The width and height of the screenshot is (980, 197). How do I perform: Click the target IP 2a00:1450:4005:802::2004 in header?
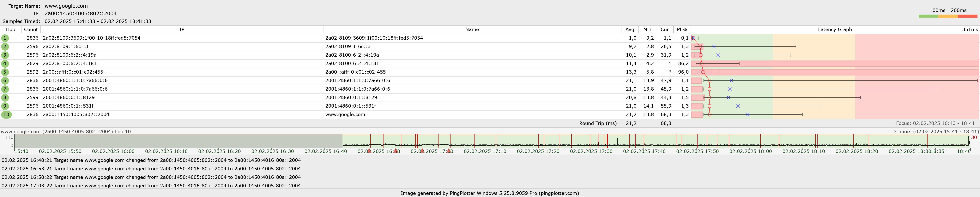pos(81,14)
